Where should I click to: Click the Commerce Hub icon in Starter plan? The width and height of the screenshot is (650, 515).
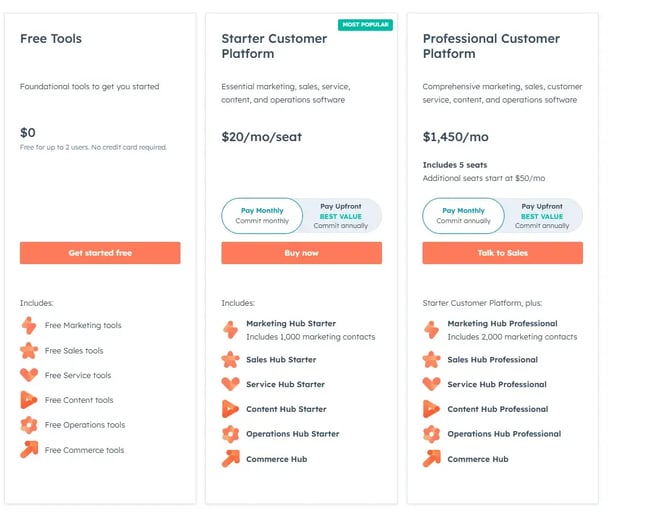[230, 459]
